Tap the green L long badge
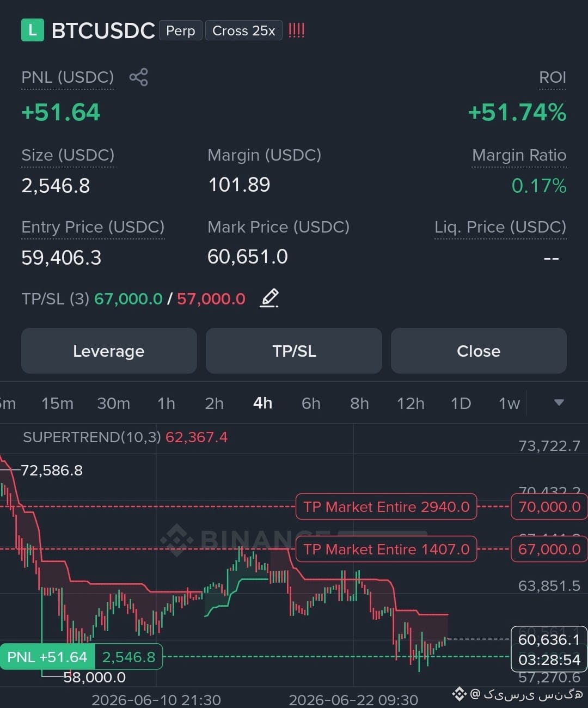Viewport: 588px width, 708px height. pyautogui.click(x=32, y=30)
